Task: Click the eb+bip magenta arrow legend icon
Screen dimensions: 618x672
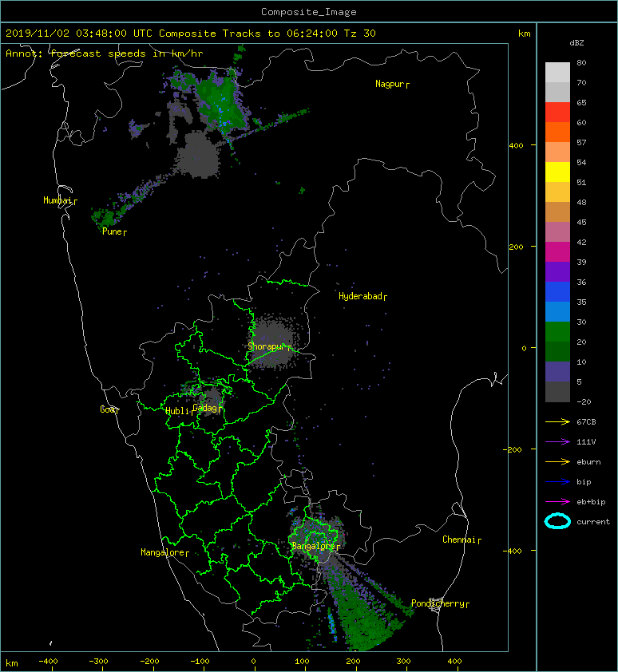Action: [557, 502]
